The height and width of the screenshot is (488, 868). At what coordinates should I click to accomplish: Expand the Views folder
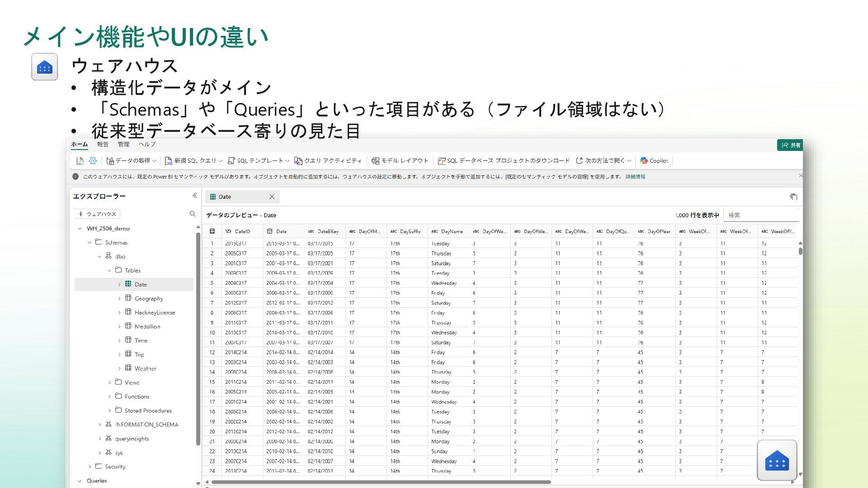click(x=109, y=383)
